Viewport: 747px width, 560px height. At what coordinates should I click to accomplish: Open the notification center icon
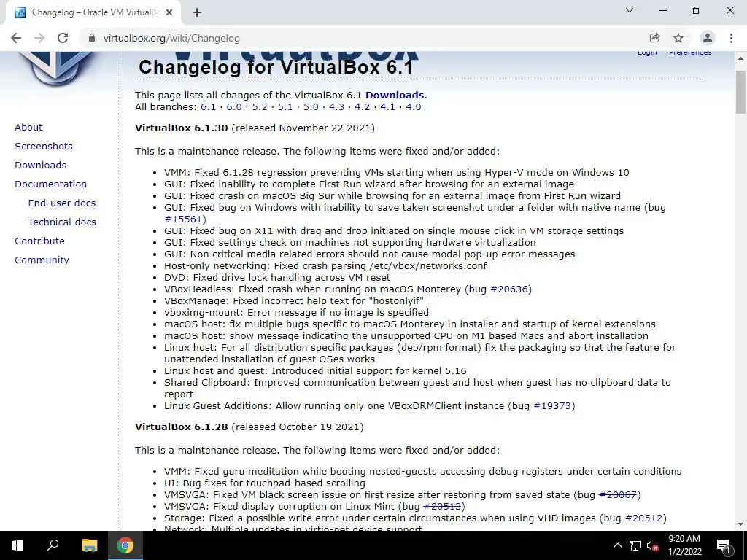pos(724,545)
